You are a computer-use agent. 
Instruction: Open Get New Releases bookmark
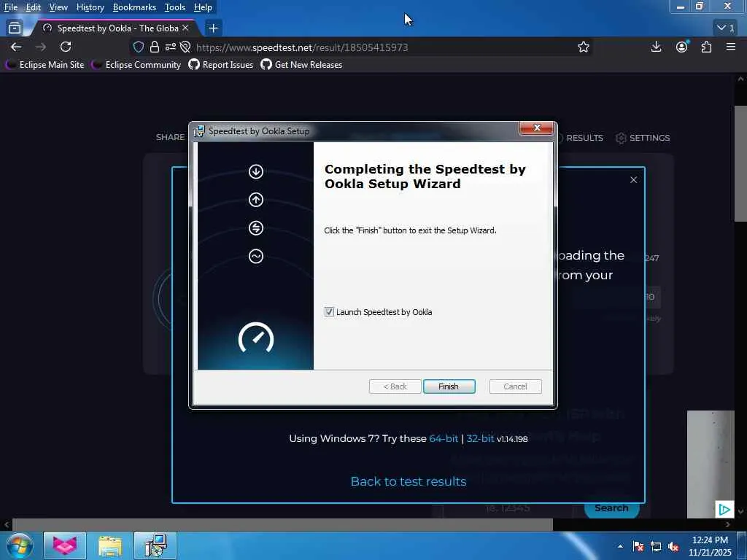coord(301,64)
